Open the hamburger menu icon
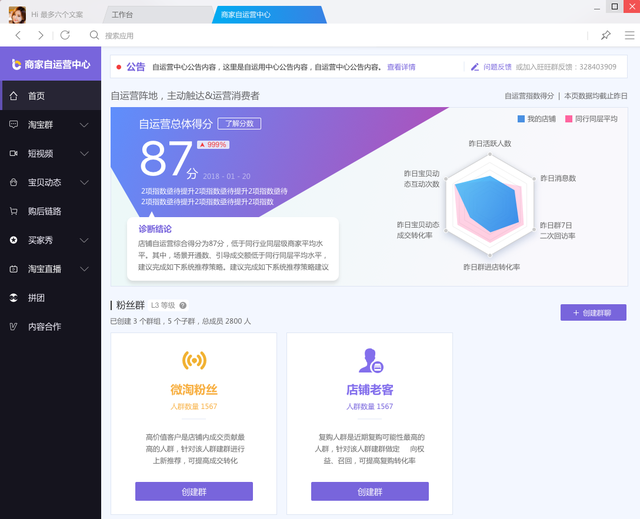Viewport: 640px width, 519px height. [x=629, y=35]
